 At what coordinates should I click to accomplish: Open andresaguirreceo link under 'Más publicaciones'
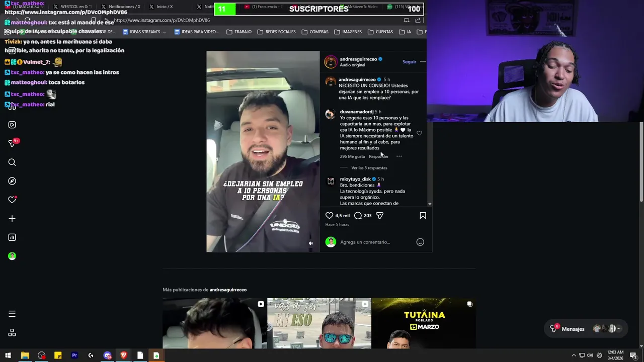tap(228, 290)
